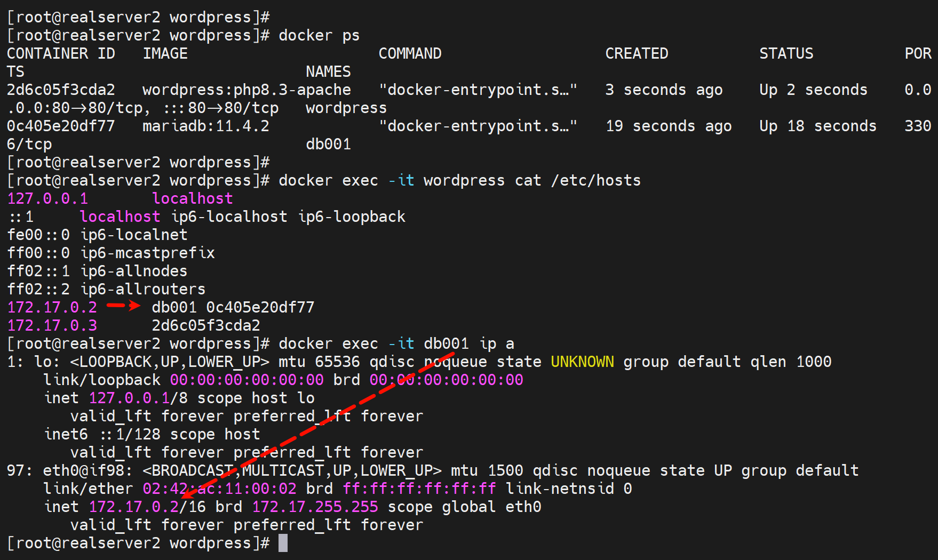The image size is (938, 560).
Task: Click the COMMAND column header
Action: pyautogui.click(x=410, y=53)
